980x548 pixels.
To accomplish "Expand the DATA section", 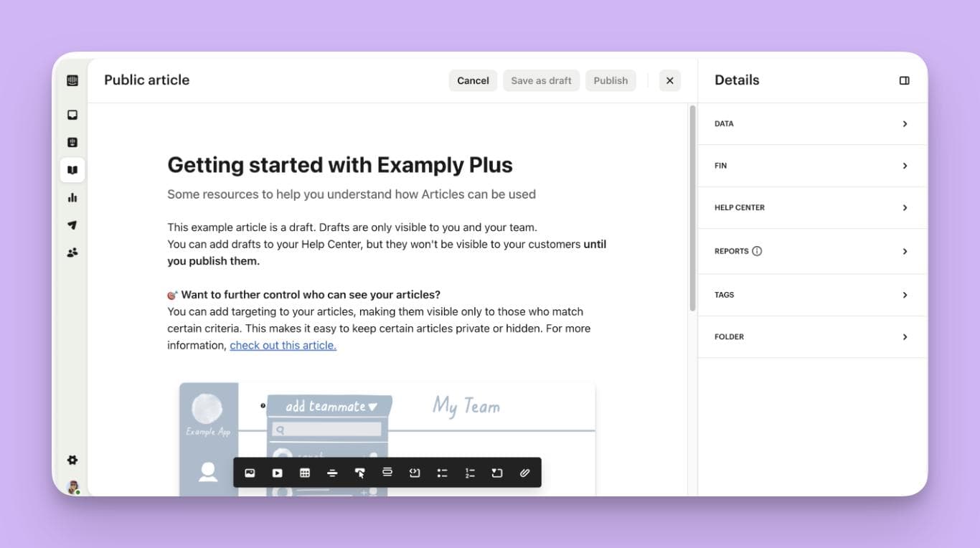I will coord(812,124).
